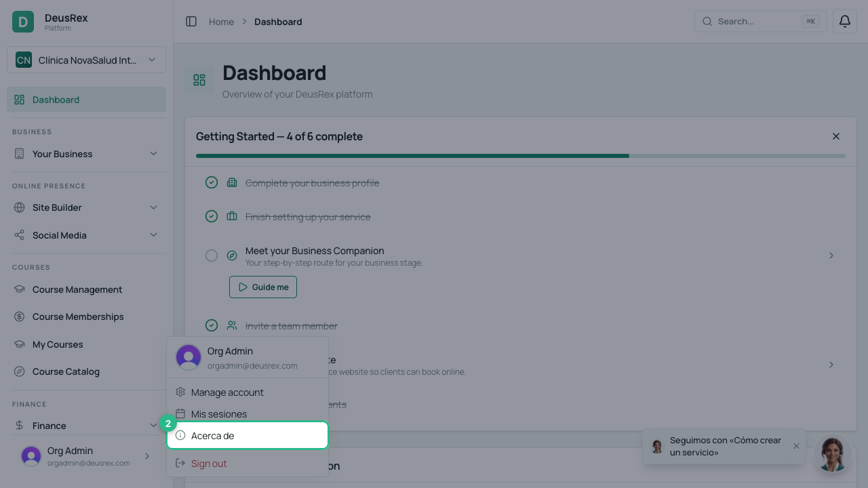Toggle the finish setting up service checkmark
Viewport: 868px width, 488px height.
coord(212,217)
